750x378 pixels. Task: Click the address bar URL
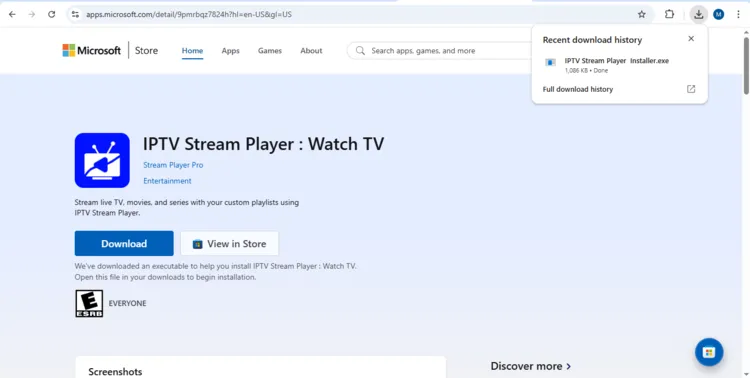point(189,14)
